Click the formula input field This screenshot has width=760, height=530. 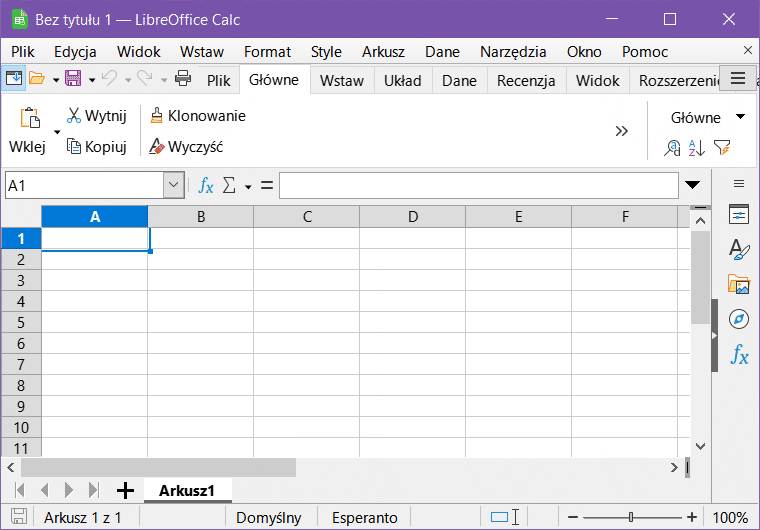[478, 185]
